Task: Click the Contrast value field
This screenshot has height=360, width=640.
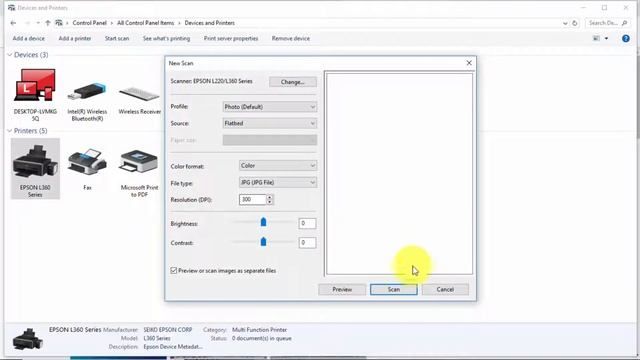Action: [307, 242]
